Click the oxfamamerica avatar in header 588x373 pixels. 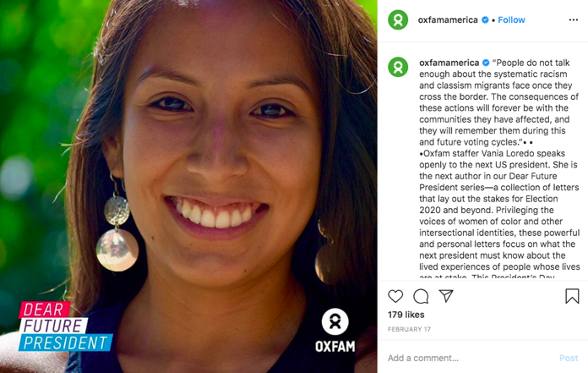(398, 20)
